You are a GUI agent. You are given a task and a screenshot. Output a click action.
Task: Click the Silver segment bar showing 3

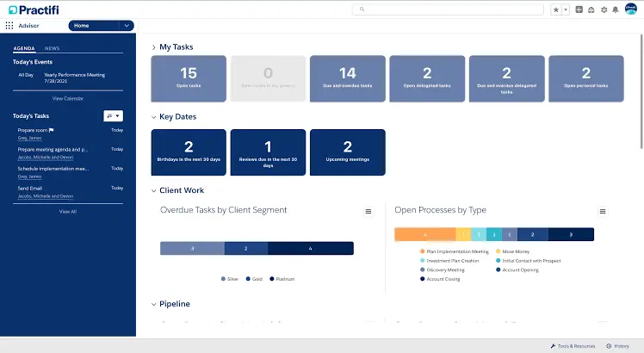tap(192, 248)
